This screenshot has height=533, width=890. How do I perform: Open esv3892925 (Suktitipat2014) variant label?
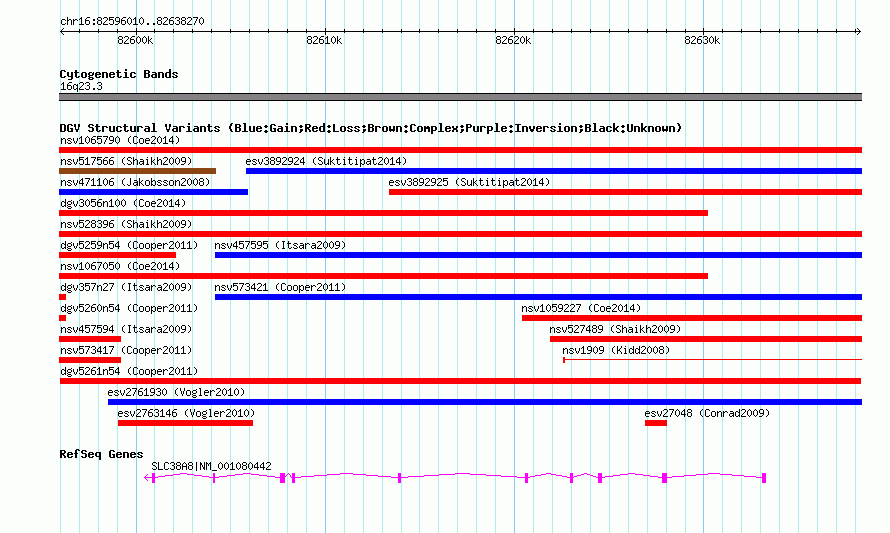(x=469, y=182)
